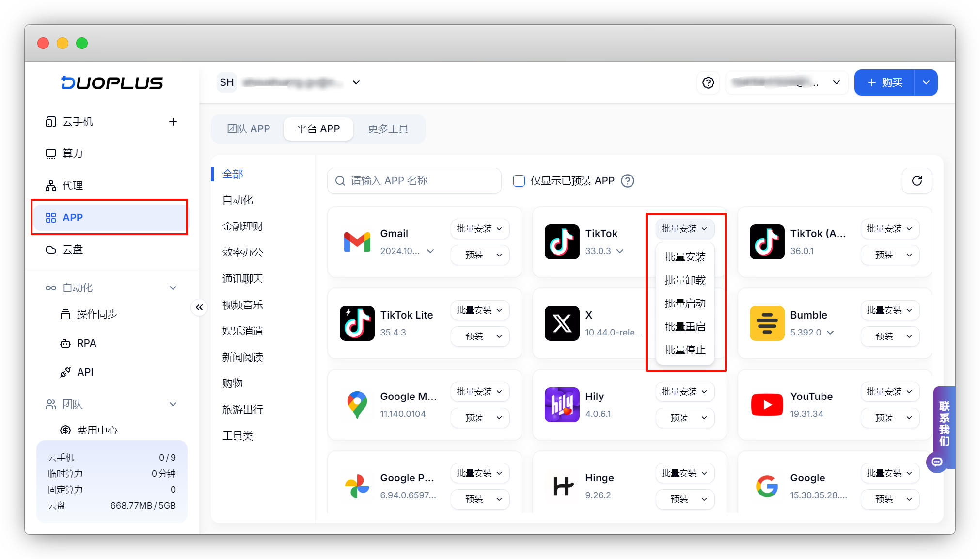
Task: Open 费用中心 billing center
Action: (x=97, y=431)
